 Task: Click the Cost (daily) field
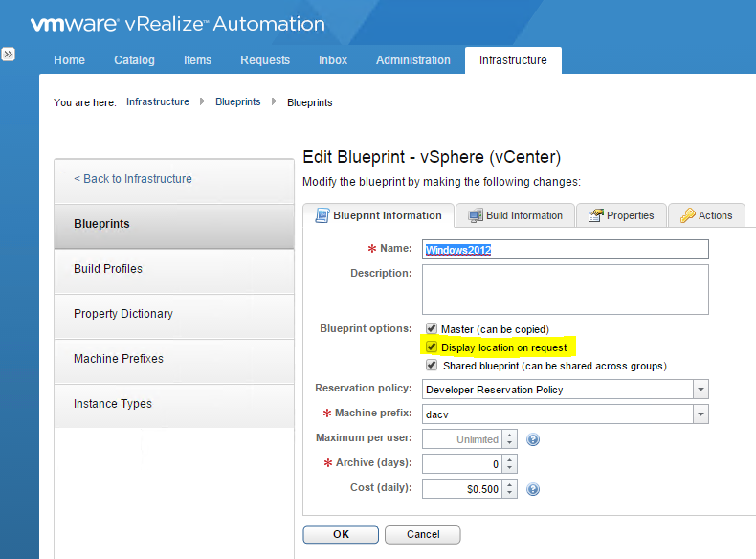pyautogui.click(x=462, y=489)
